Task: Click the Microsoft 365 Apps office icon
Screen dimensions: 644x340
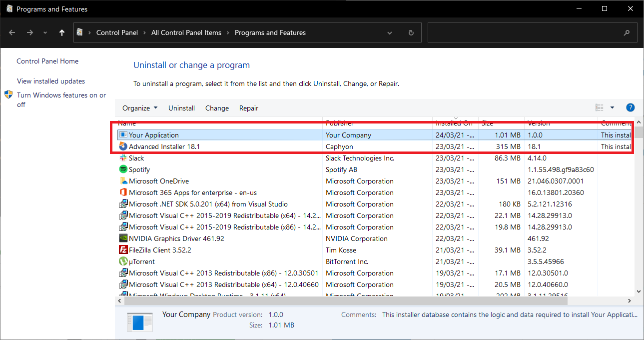Action: click(123, 192)
